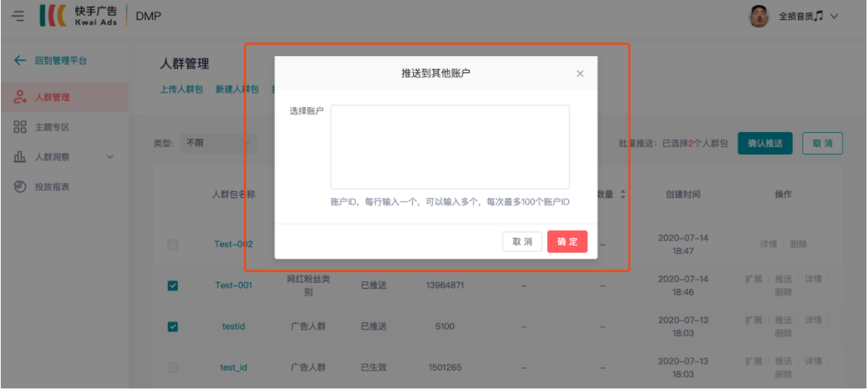Click the 13964871 count cell

pyautogui.click(x=445, y=285)
